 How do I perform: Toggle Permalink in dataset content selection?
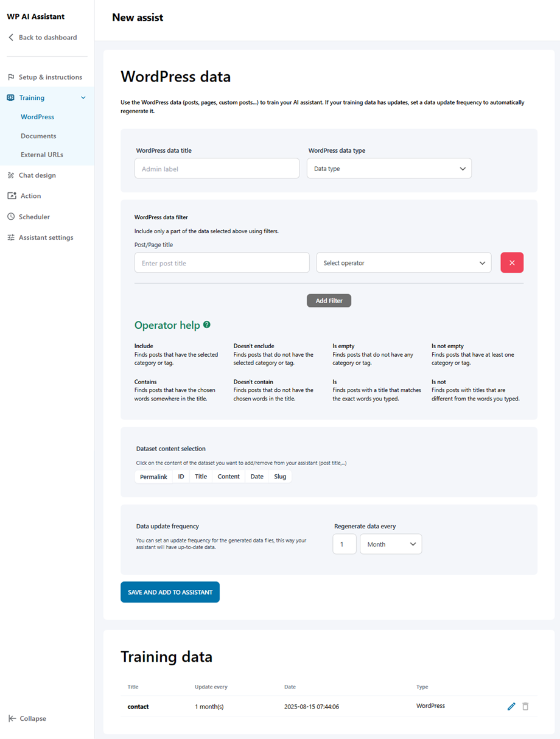tap(153, 477)
